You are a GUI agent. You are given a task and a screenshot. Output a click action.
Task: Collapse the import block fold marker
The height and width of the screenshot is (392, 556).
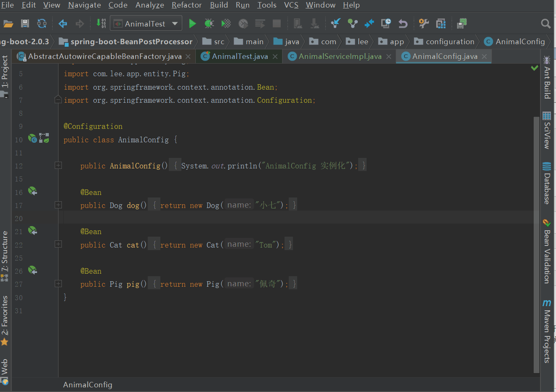(59, 100)
